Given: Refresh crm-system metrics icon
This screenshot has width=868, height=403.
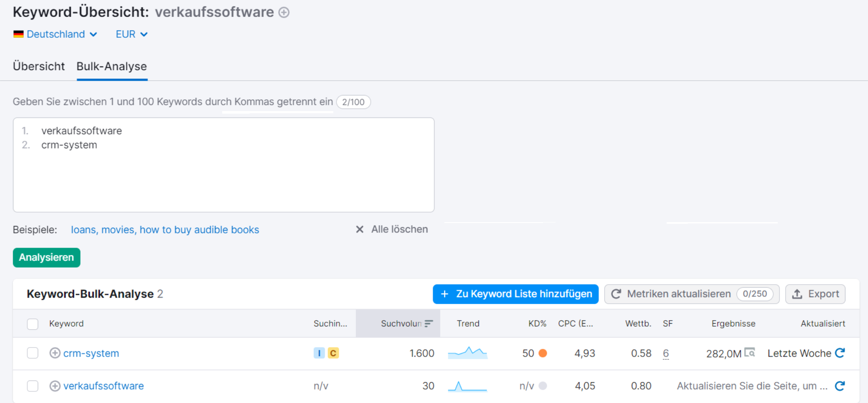Looking at the screenshot, I should coord(840,353).
